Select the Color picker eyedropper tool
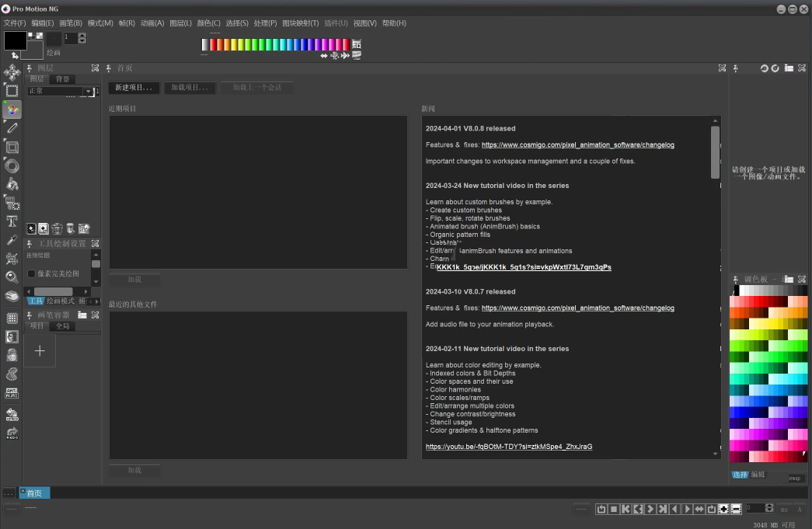The height and width of the screenshot is (529, 812). (12, 240)
